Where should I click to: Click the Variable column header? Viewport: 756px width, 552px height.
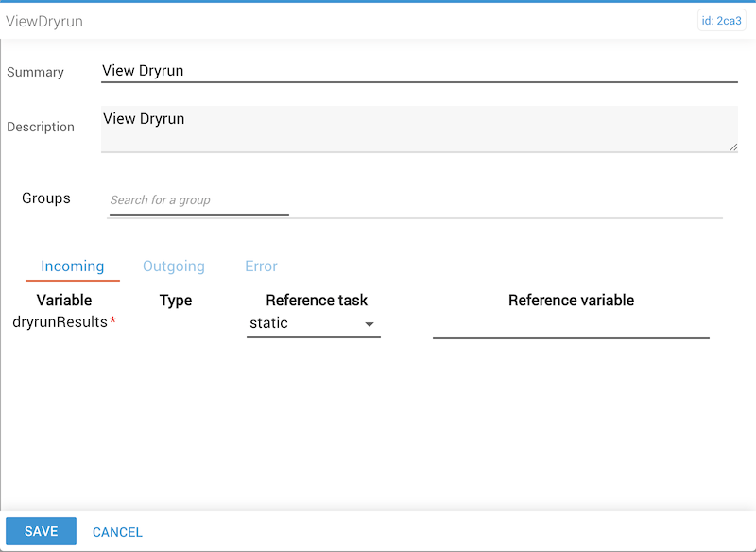point(64,301)
